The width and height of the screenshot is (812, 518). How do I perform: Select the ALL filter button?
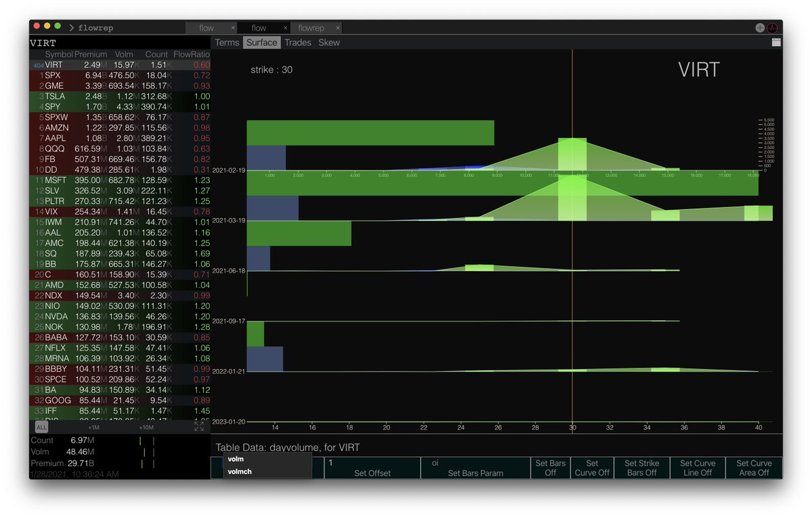[x=41, y=427]
